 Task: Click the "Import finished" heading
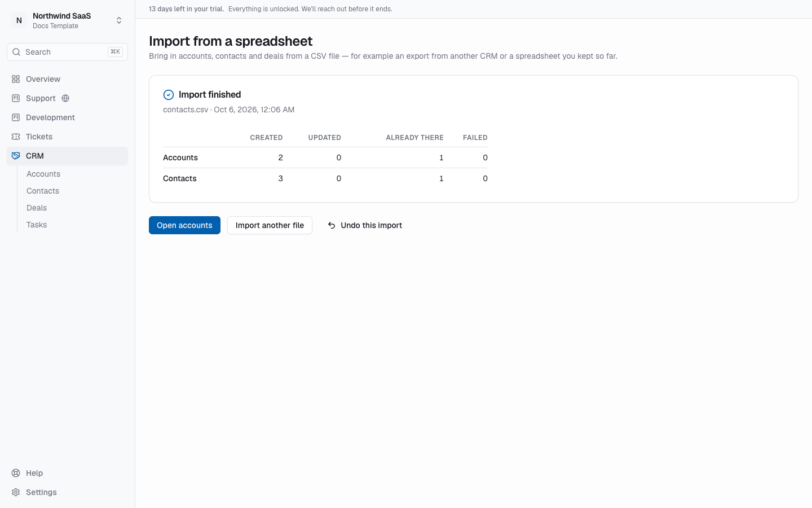(x=210, y=95)
